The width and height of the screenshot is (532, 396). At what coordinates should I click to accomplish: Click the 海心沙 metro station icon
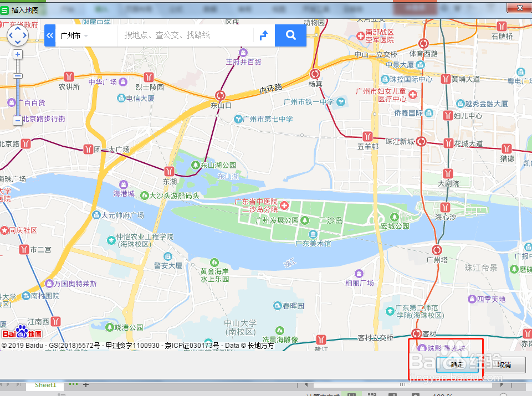click(x=445, y=207)
